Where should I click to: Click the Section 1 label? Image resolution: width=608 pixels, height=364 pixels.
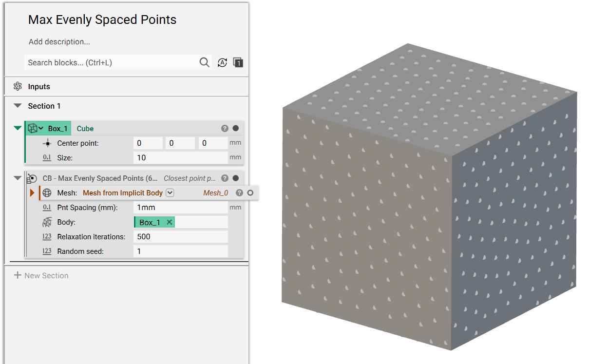click(x=44, y=106)
